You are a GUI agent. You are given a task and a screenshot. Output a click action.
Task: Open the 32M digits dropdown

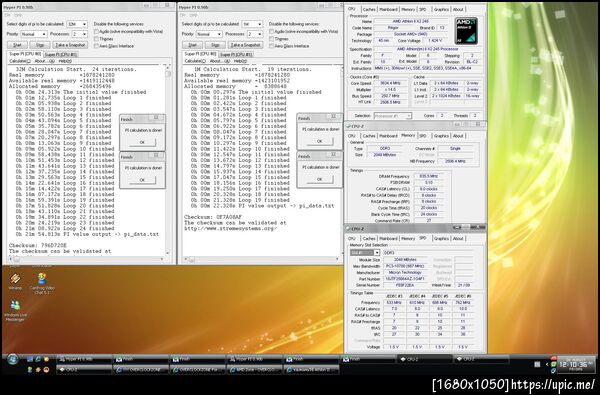pos(77,24)
